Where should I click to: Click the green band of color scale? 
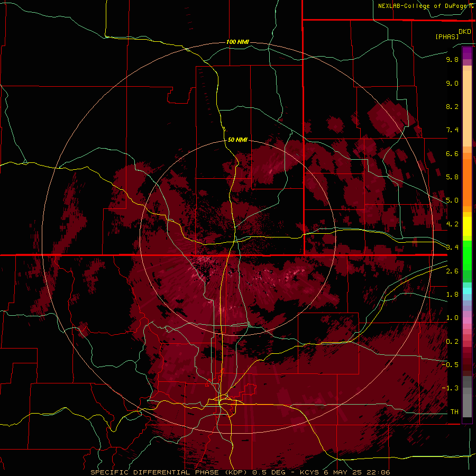click(467, 261)
